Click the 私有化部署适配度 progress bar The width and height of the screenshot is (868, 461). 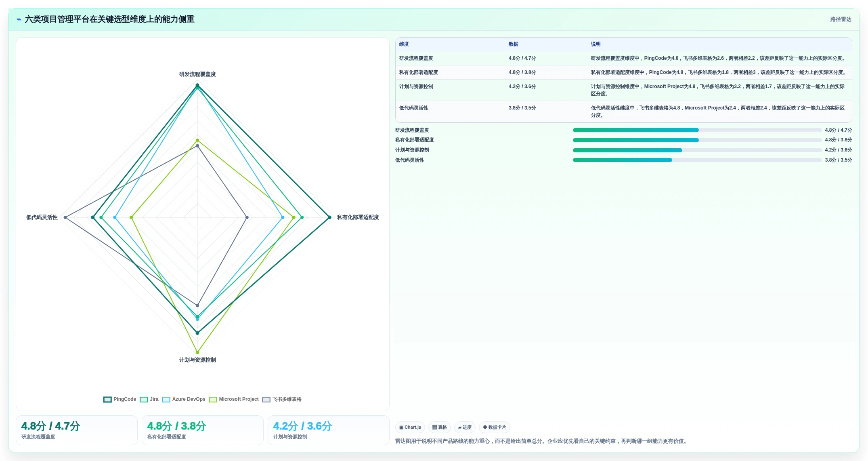pos(697,140)
